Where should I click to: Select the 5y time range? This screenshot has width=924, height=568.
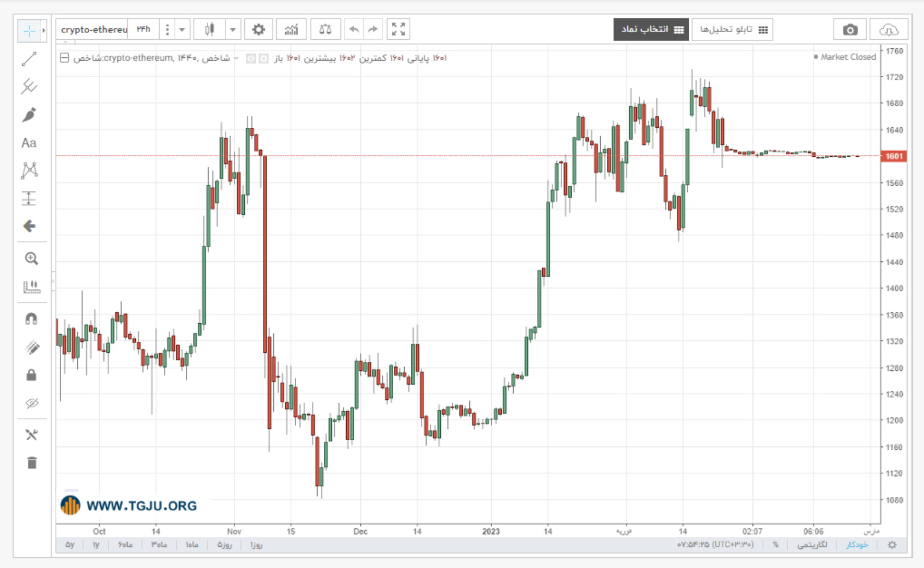70,545
